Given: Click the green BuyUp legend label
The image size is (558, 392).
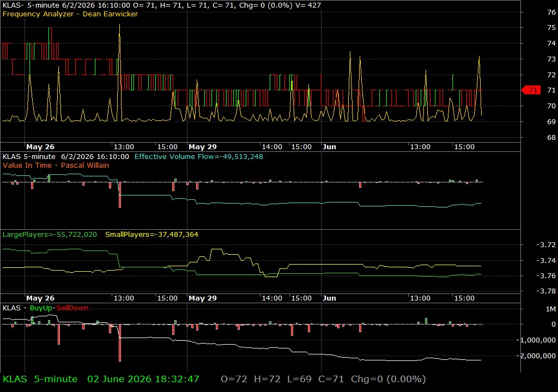Looking at the screenshot, I should coord(41,308).
